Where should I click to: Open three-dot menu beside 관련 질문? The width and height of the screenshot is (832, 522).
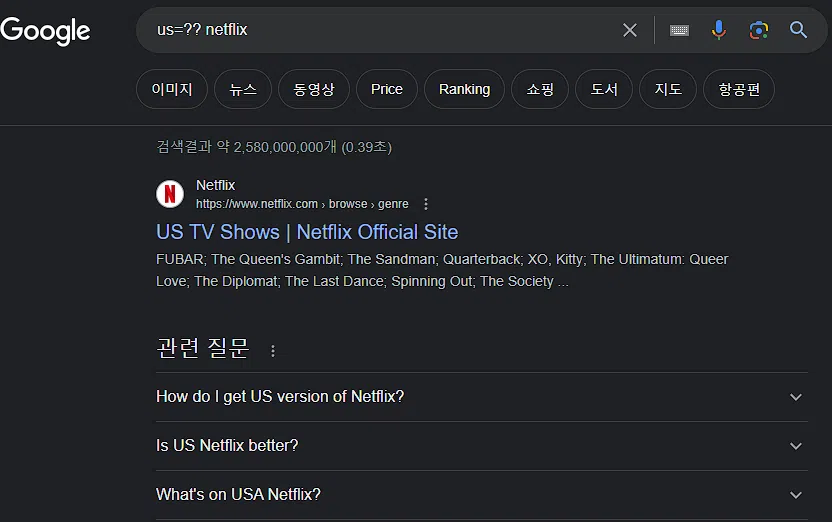[x=273, y=351]
